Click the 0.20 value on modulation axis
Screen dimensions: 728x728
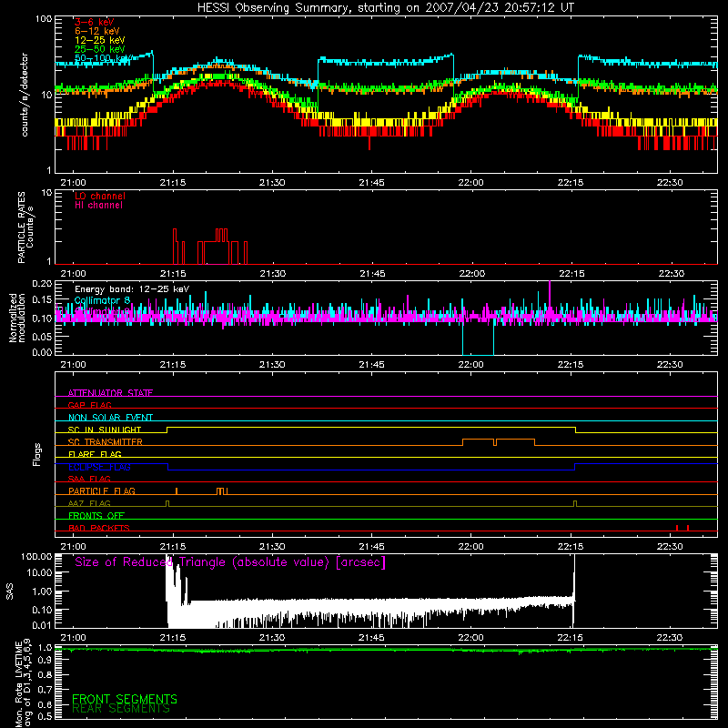click(x=42, y=284)
